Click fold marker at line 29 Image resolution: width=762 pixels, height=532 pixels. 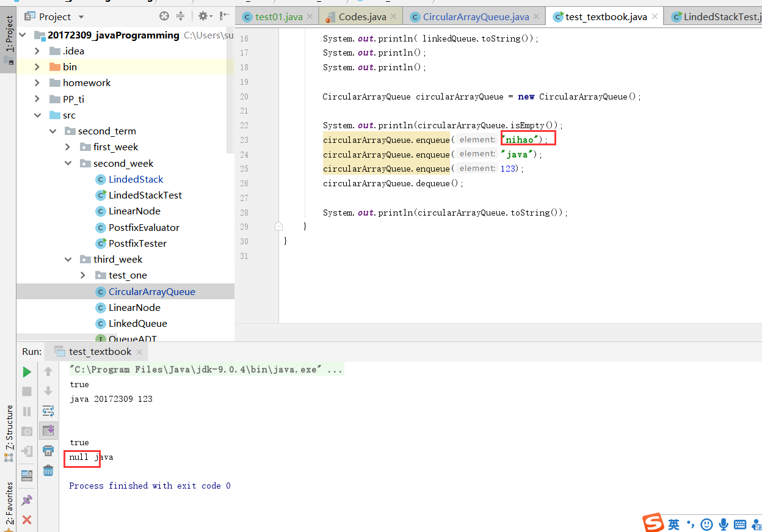[x=278, y=226]
